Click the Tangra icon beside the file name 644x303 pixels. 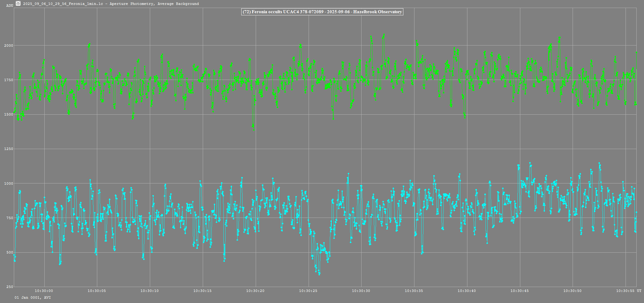point(18,4)
